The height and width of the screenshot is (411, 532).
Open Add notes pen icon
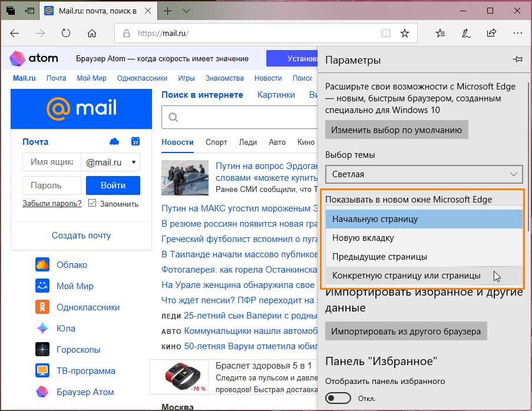466,33
